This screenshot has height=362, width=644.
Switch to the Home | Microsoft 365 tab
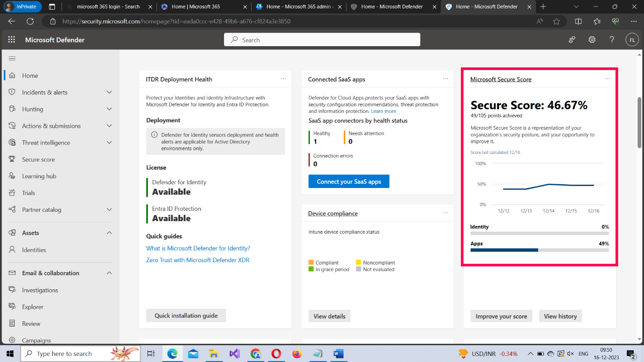click(203, 7)
